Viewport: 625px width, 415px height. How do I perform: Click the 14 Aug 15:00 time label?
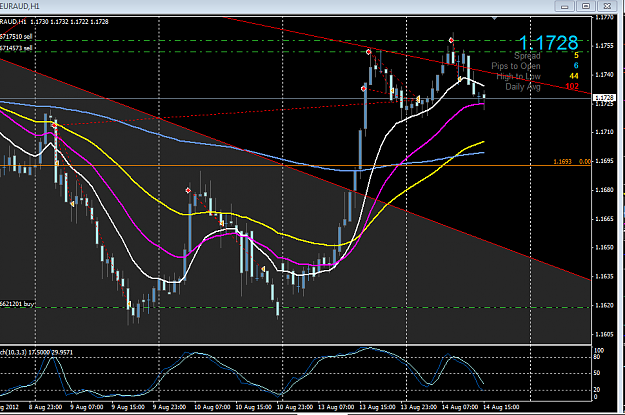[x=501, y=407]
